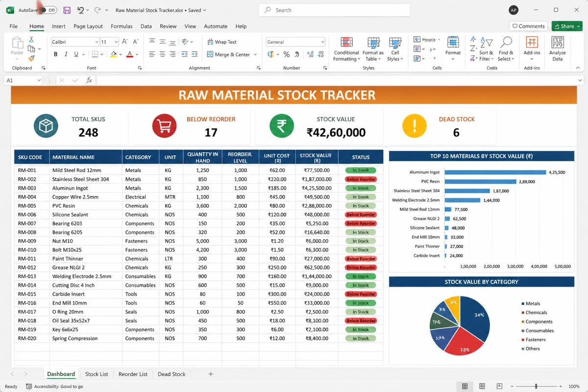
Task: Switch to Page Layout view icon
Action: [482, 386]
